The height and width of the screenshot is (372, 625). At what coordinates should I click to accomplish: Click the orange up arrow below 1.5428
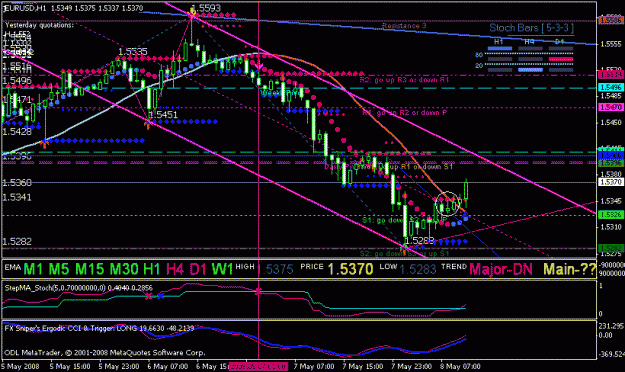coord(44,144)
